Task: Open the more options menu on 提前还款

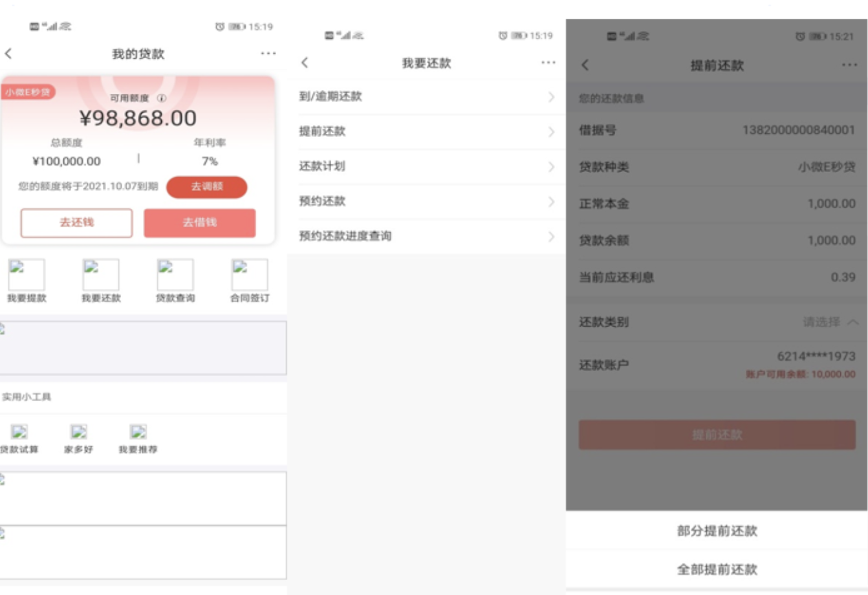Action: (849, 65)
